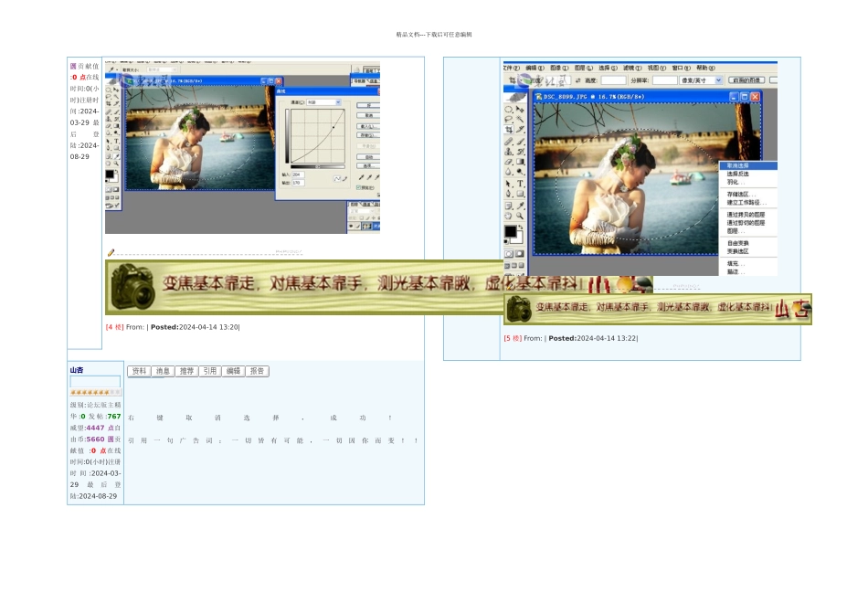
Task: Click 分辨率 resolution input field in options bar
Action: tap(665, 80)
